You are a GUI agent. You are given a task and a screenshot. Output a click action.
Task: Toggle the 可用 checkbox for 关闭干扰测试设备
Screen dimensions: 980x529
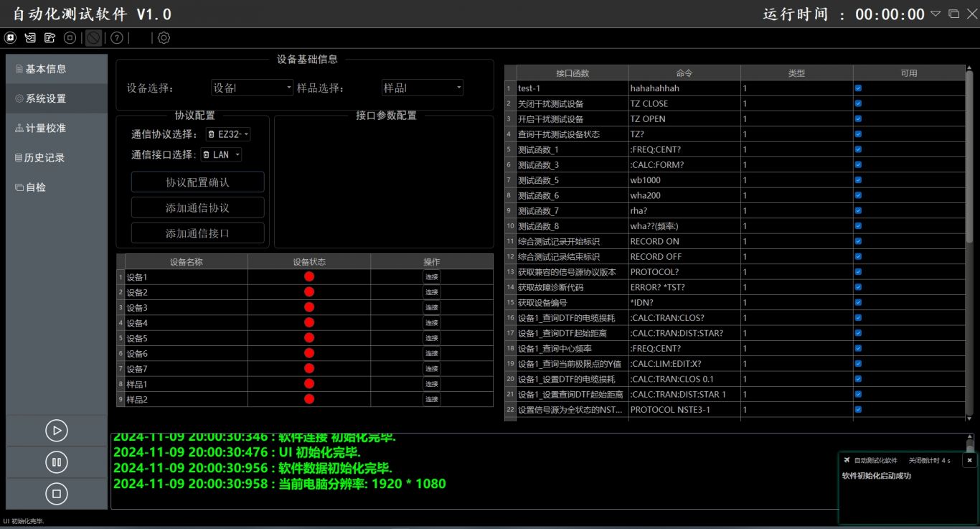pos(858,103)
